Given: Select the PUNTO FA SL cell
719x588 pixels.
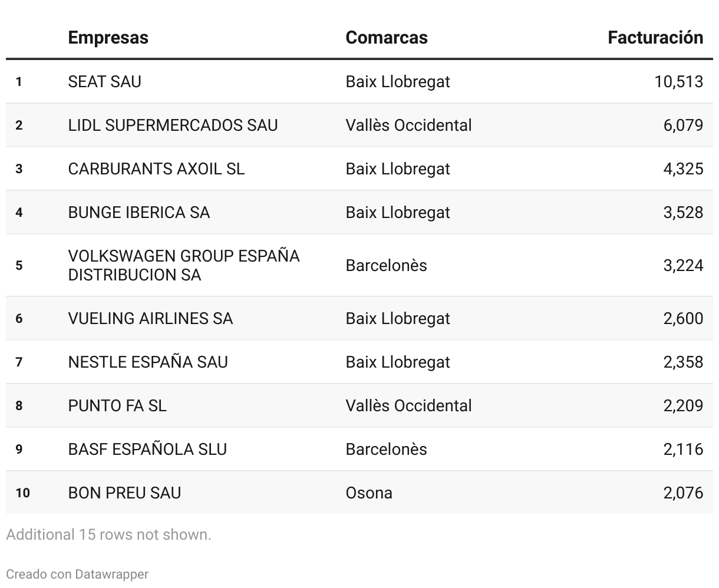Looking at the screenshot, I should pos(117,405).
